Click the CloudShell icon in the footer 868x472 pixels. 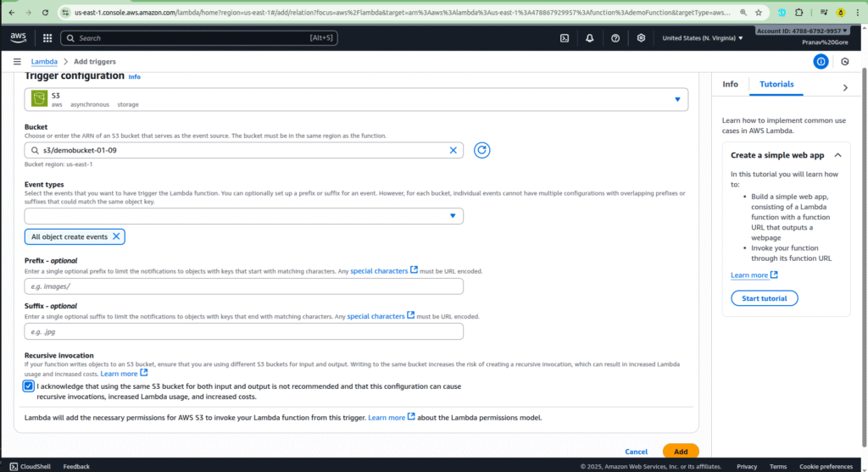(14, 466)
